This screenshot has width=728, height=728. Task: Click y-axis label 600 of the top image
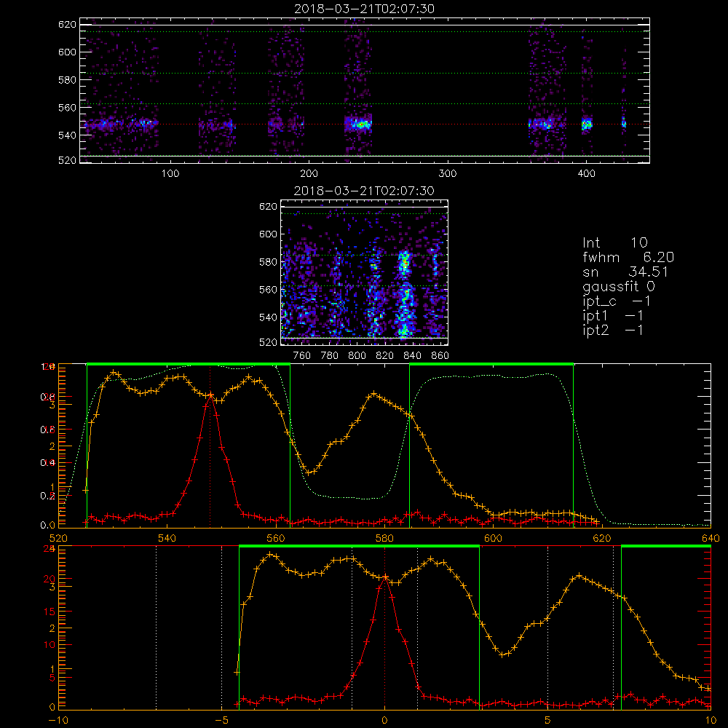coord(67,52)
